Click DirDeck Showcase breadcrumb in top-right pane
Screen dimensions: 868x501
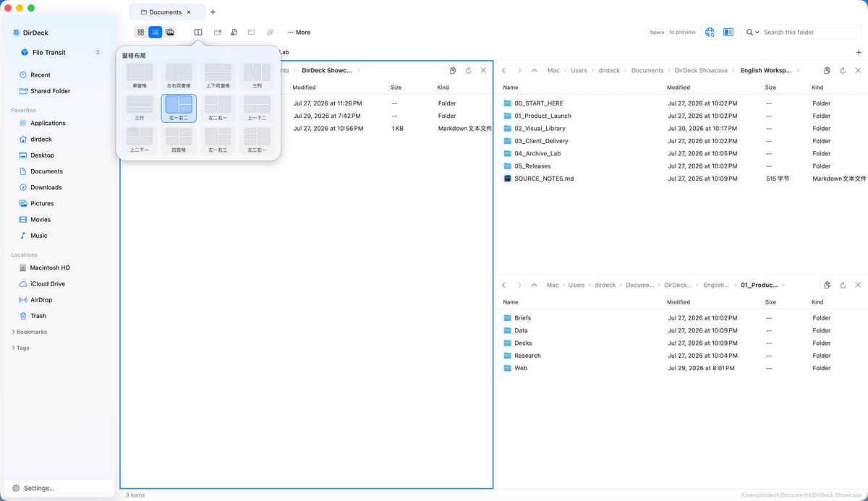(701, 71)
